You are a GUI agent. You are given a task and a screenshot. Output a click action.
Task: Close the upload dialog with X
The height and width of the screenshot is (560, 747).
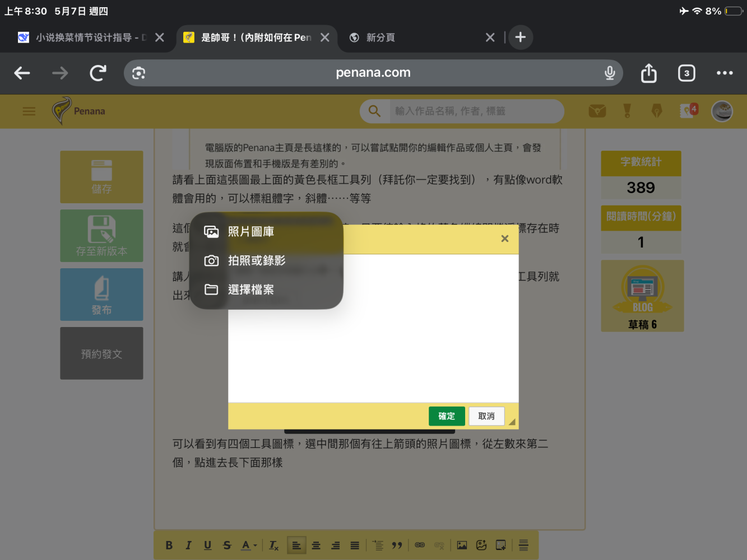[x=505, y=239]
